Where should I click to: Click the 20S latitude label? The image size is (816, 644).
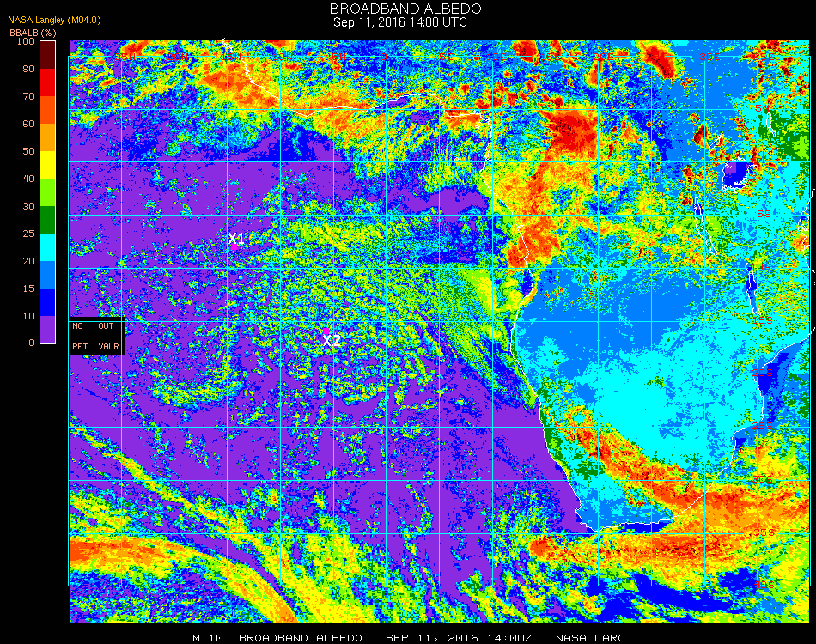tap(763, 373)
